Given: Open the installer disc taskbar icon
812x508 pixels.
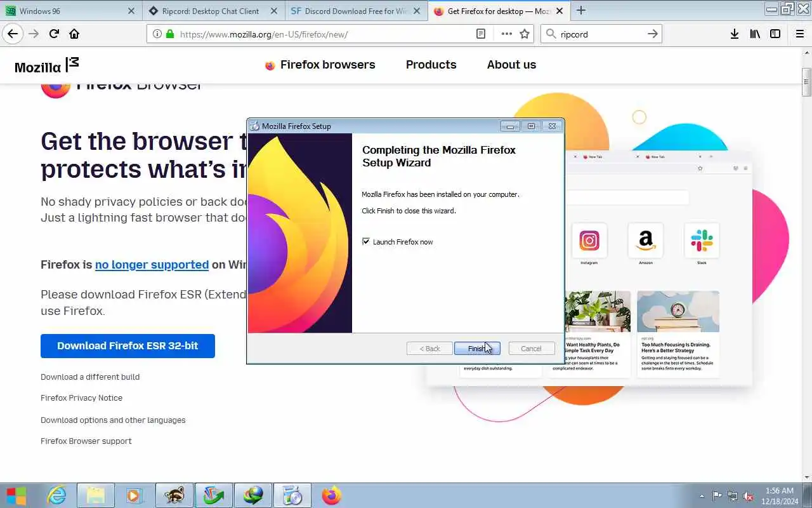Looking at the screenshot, I should [x=292, y=495].
